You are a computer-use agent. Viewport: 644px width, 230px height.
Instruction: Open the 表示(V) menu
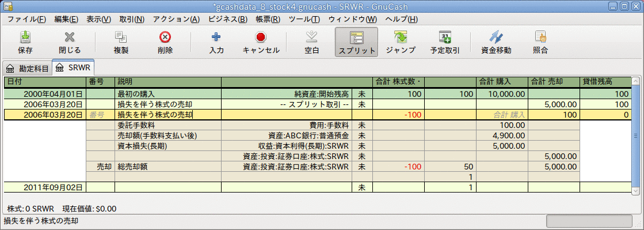(98, 20)
